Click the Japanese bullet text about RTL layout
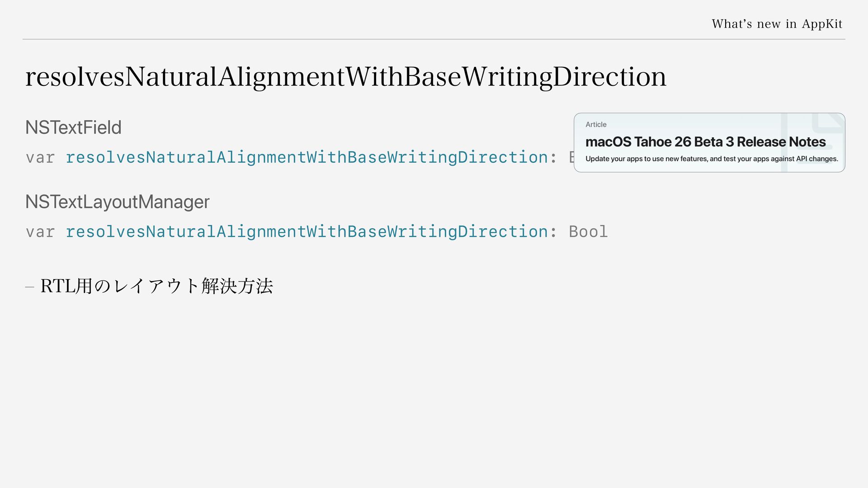 pos(156,286)
